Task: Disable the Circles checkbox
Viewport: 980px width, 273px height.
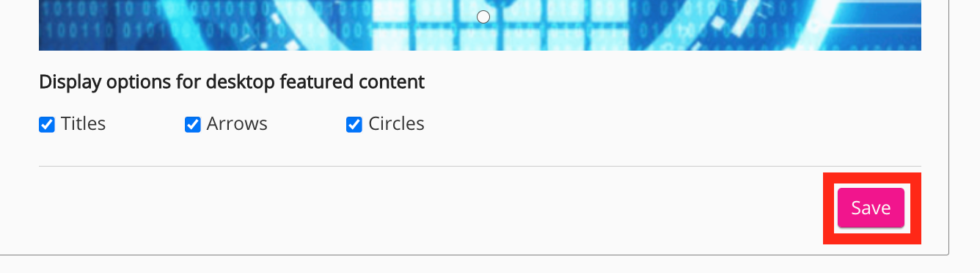Action: 354,125
